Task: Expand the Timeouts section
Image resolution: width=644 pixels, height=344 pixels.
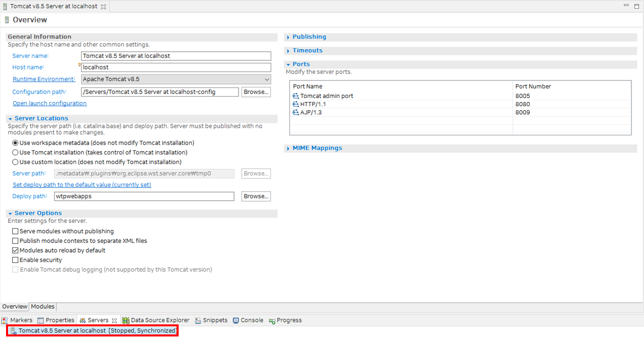Action: coord(288,51)
